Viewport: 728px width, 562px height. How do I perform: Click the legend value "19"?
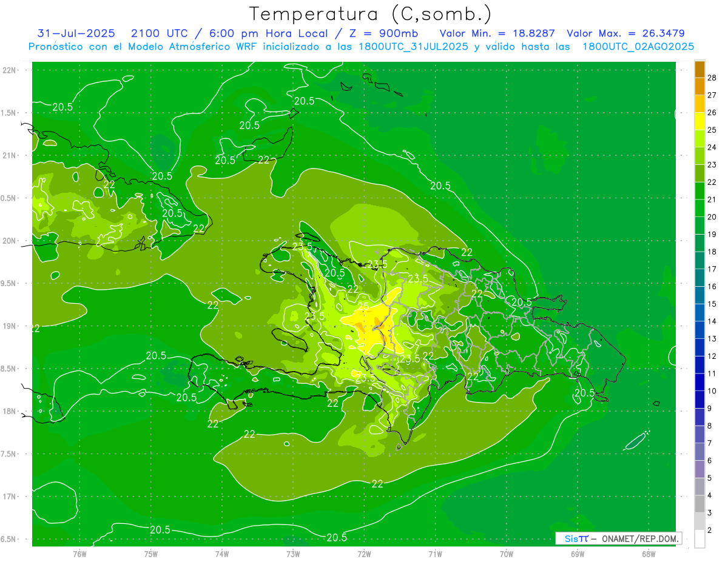(712, 235)
